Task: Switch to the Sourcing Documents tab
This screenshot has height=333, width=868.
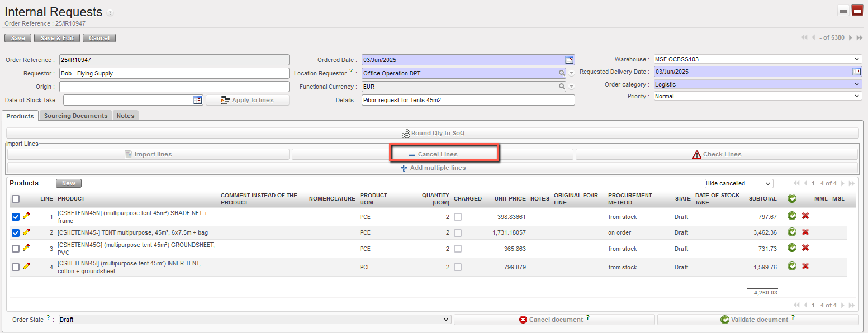Action: click(75, 116)
